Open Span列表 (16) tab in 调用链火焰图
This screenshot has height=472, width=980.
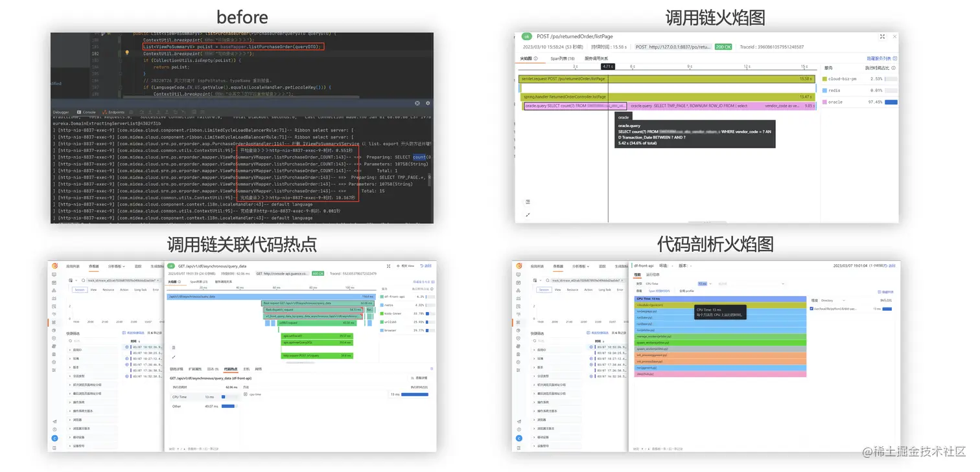click(563, 58)
